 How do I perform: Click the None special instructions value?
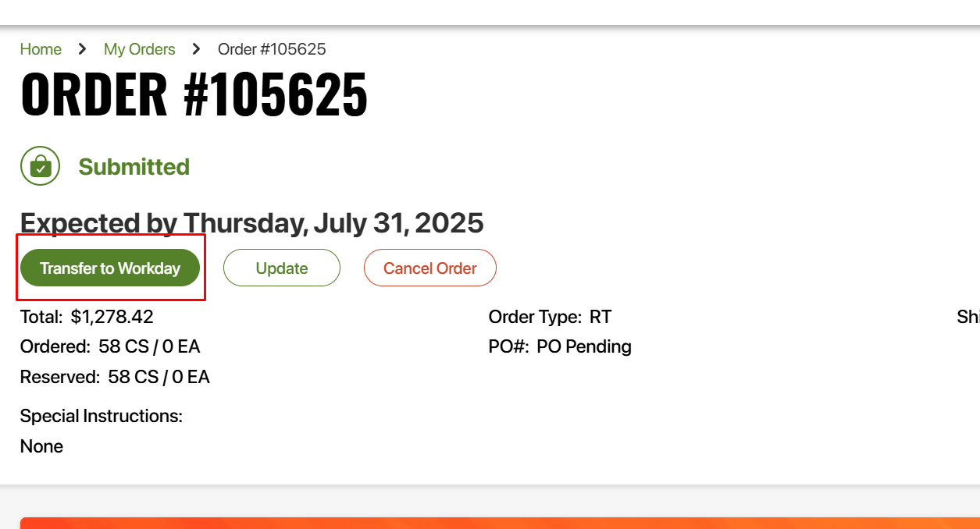tap(42, 446)
